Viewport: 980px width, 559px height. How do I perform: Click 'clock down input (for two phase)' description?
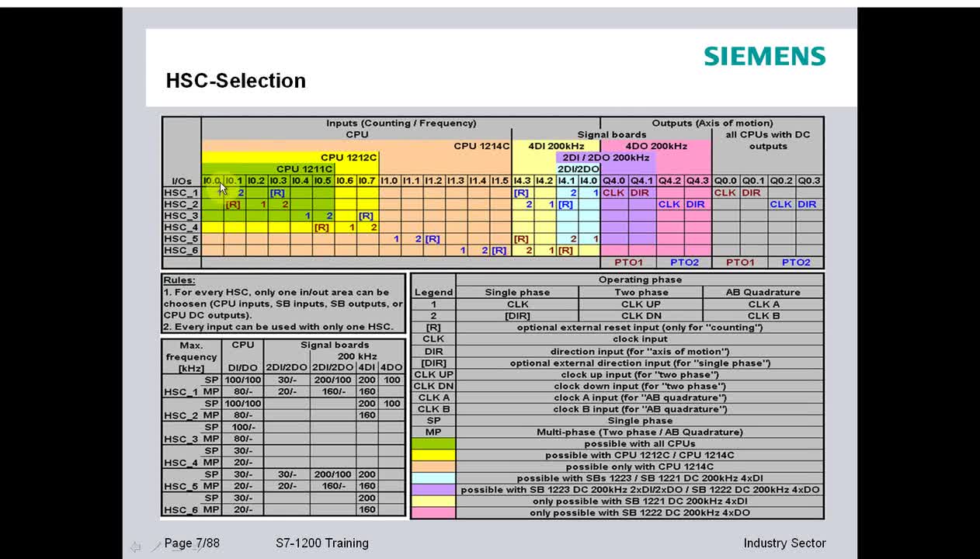(x=640, y=386)
